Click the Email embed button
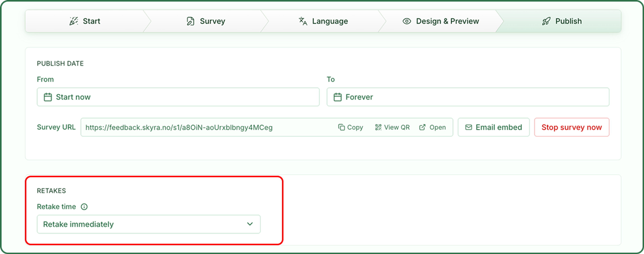This screenshot has width=644, height=254. tap(494, 127)
